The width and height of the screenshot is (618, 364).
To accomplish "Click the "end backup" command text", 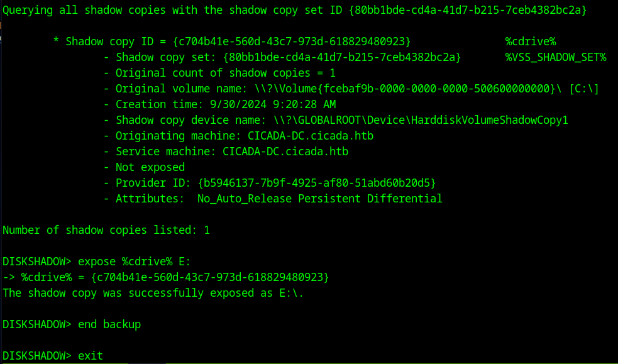I will pyautogui.click(x=109, y=324).
